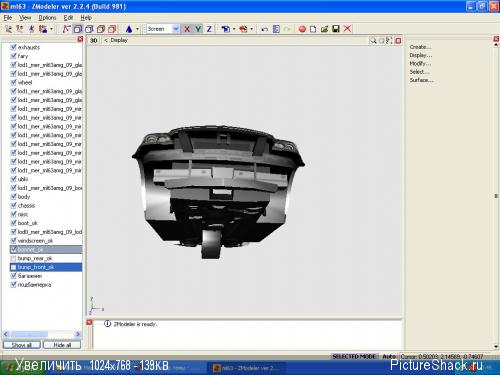Check the bump_front_ok visibility checkbox
The height and width of the screenshot is (375, 500).
click(x=13, y=267)
